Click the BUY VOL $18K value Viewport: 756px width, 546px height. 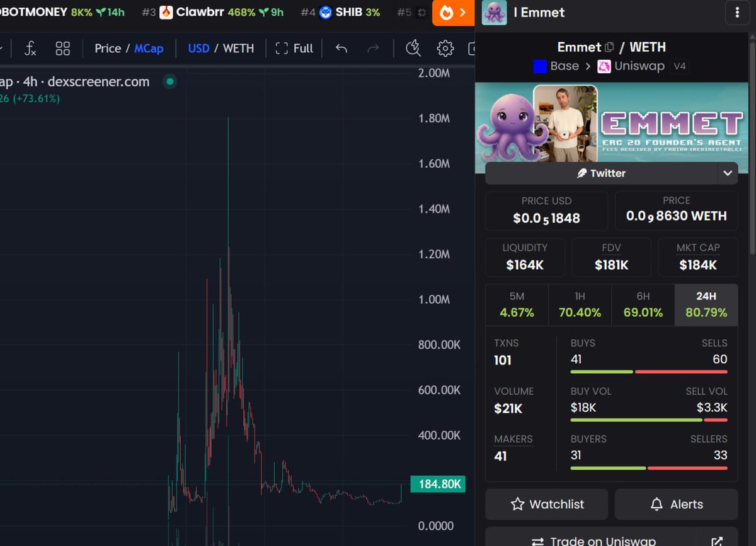583,407
